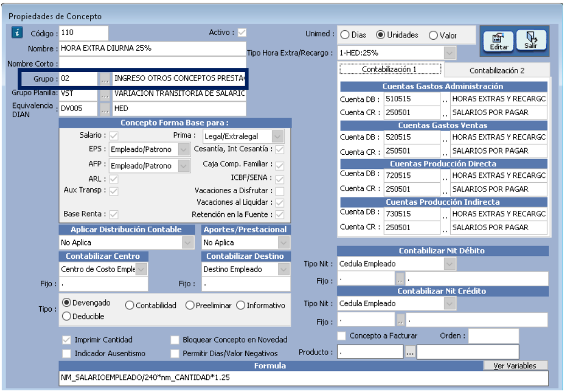Click the blue info icon beside Código

click(x=17, y=32)
